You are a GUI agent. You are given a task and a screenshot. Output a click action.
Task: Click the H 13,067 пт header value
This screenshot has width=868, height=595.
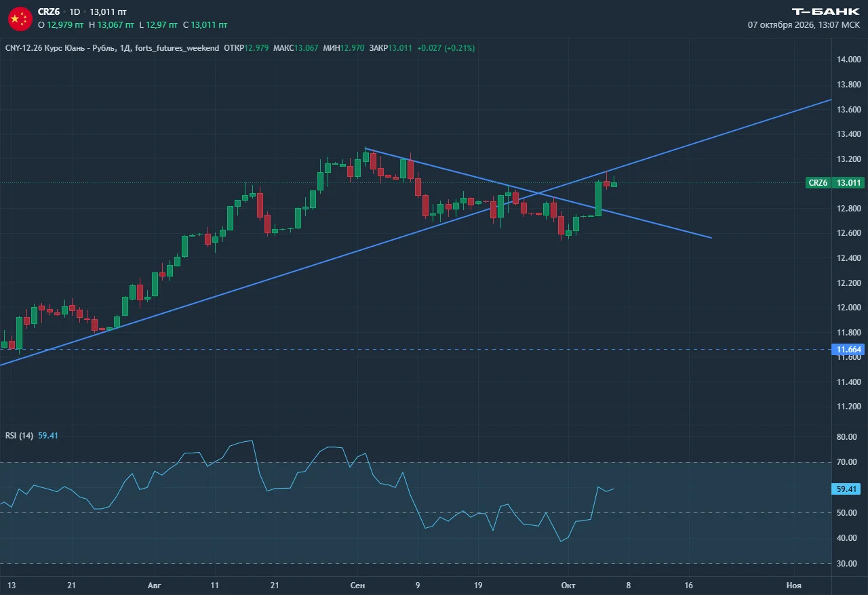pyautogui.click(x=112, y=24)
